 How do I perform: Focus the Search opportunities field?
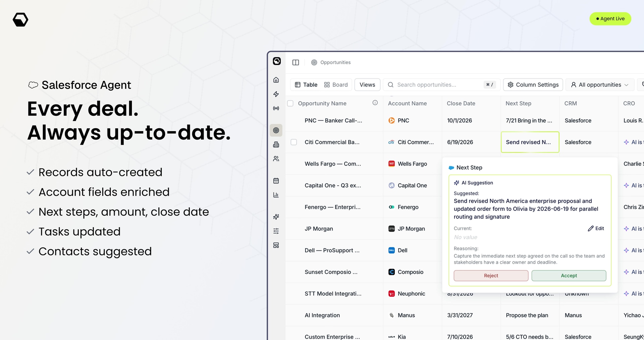(441, 85)
